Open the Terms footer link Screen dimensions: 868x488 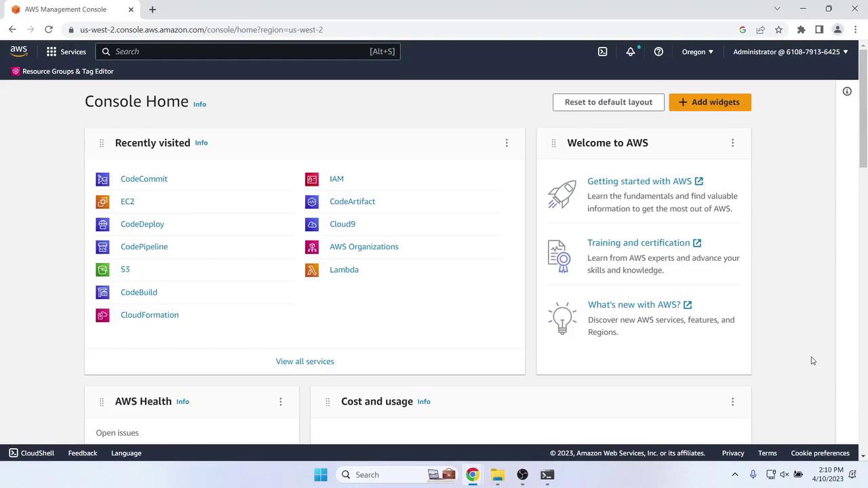click(768, 453)
